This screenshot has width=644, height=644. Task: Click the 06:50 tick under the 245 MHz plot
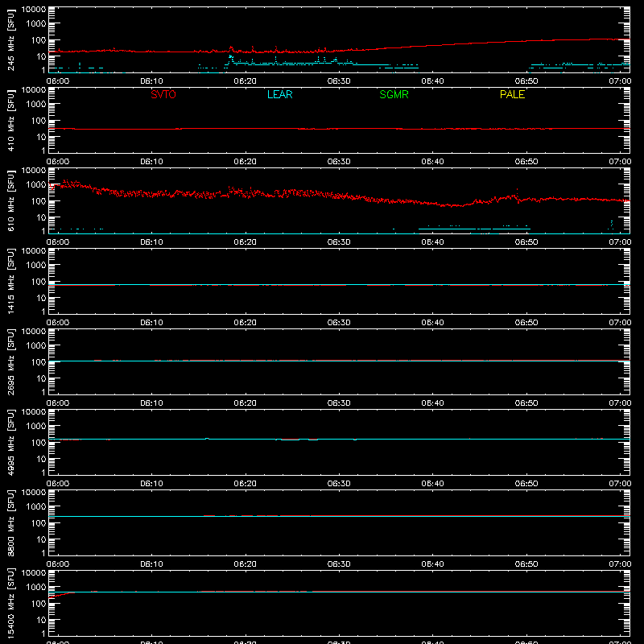pos(526,81)
